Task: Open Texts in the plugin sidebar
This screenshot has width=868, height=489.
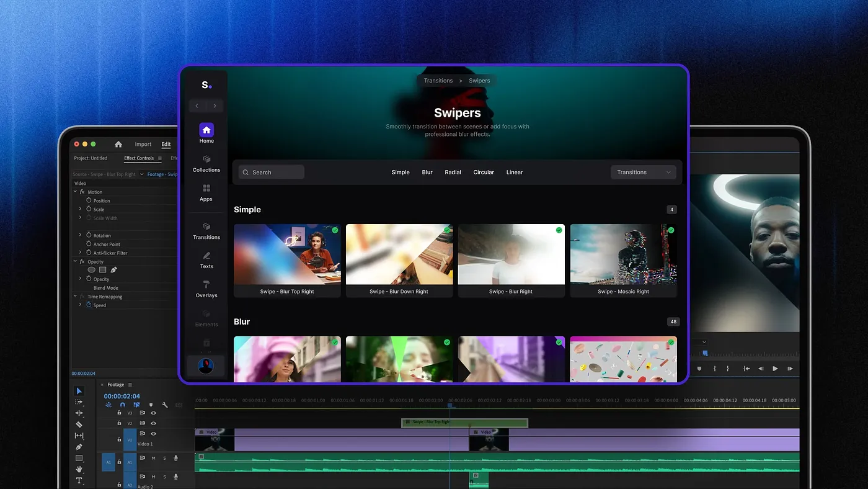Action: [206, 260]
